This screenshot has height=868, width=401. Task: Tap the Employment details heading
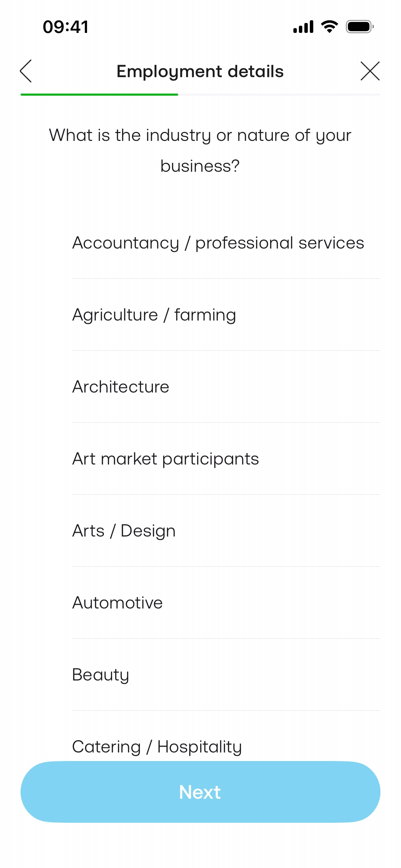200,71
